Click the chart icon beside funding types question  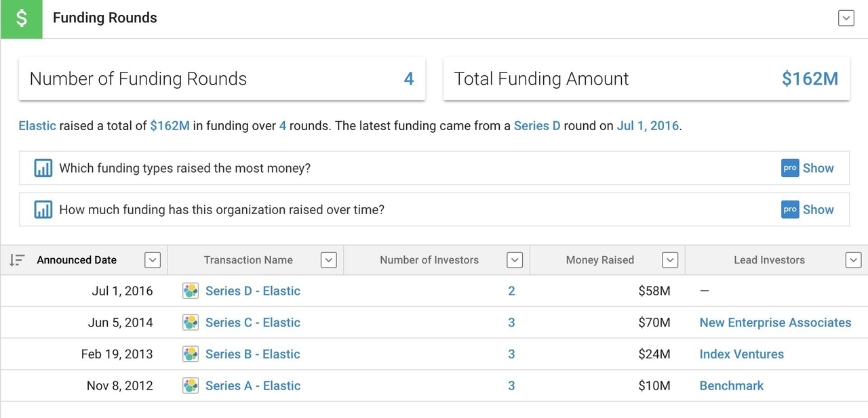[x=43, y=168]
